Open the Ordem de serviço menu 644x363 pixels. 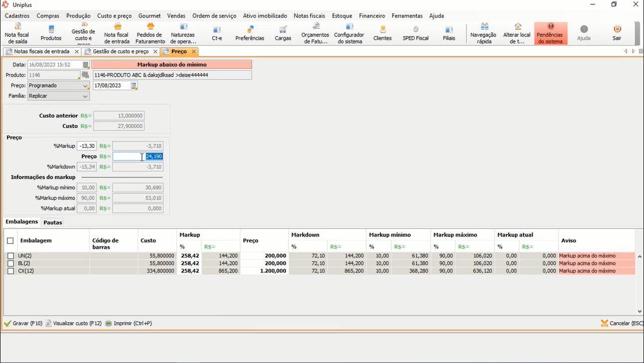point(214,16)
